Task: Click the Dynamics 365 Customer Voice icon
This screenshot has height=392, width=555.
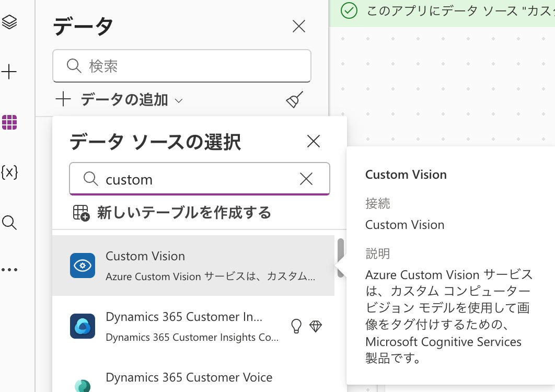Action: tap(83, 385)
